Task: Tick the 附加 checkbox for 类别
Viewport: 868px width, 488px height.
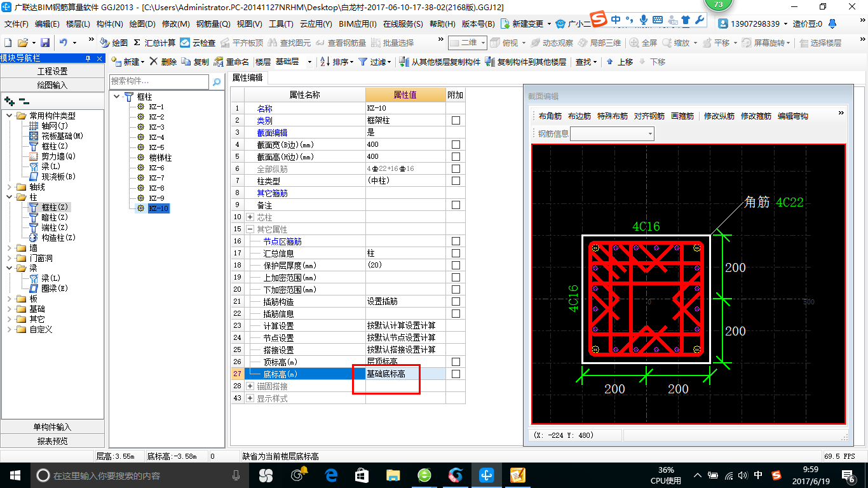Action: pyautogui.click(x=456, y=121)
